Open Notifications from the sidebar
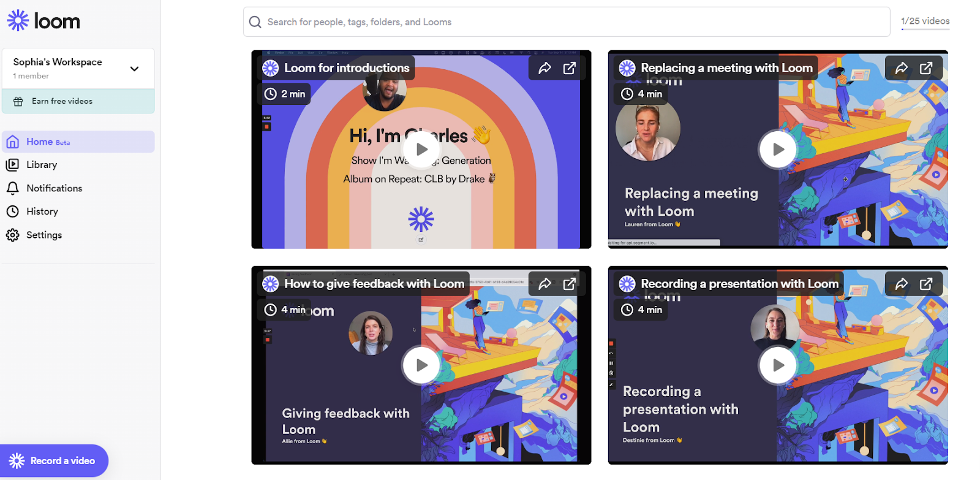The height and width of the screenshot is (480, 980). [x=54, y=188]
